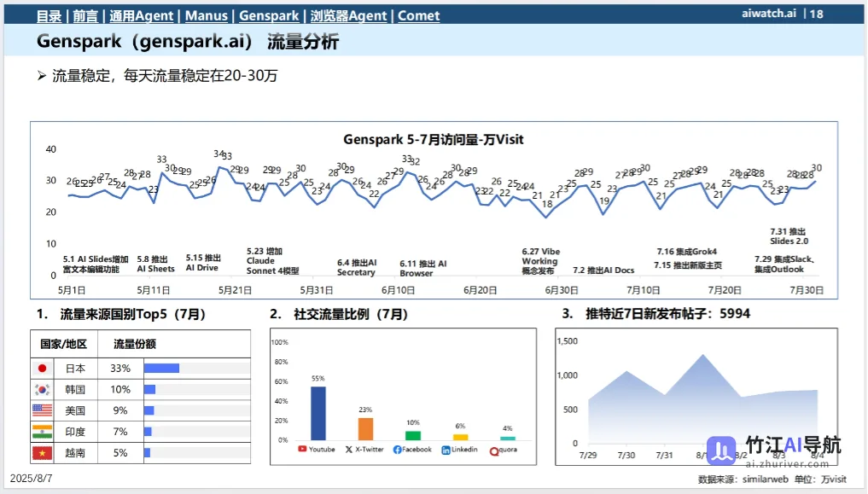868x494 pixels.
Task: Click the 5% share value for Vietnam
Action: click(x=120, y=453)
